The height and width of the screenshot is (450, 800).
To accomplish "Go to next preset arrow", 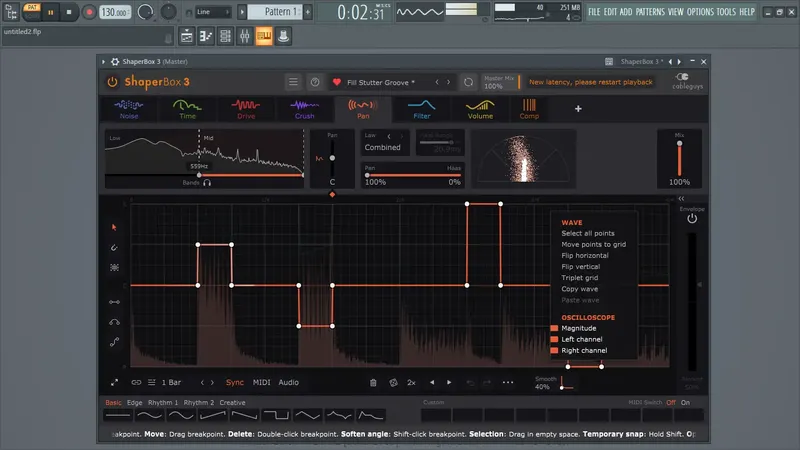I will (x=448, y=82).
